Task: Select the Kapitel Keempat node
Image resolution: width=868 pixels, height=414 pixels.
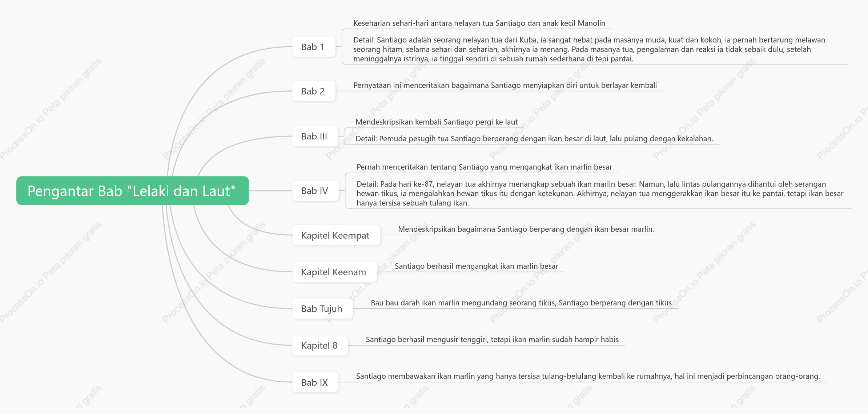Action: tap(336, 235)
